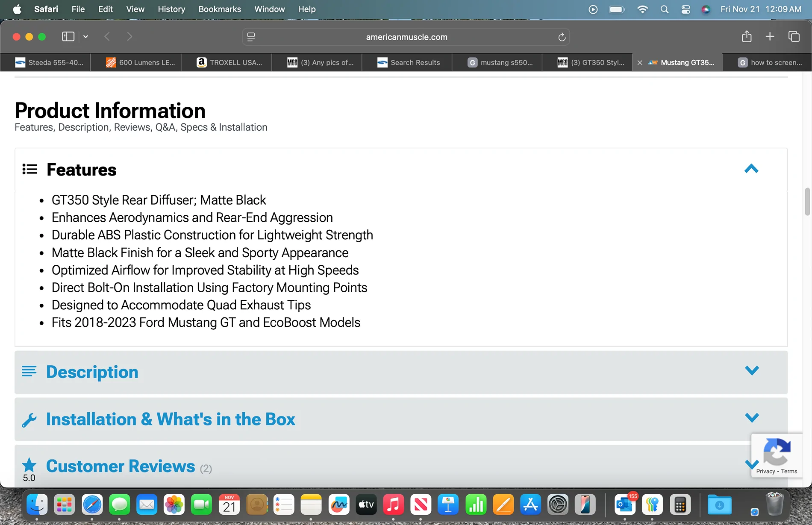Open Siri from the menu bar
The image size is (812, 525).
[706, 9]
